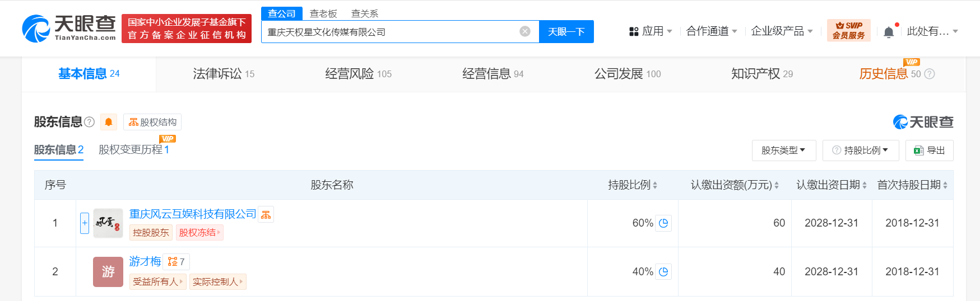This screenshot has width=980, height=301.
Task: Click the 天眼一下 search button
Action: (566, 31)
